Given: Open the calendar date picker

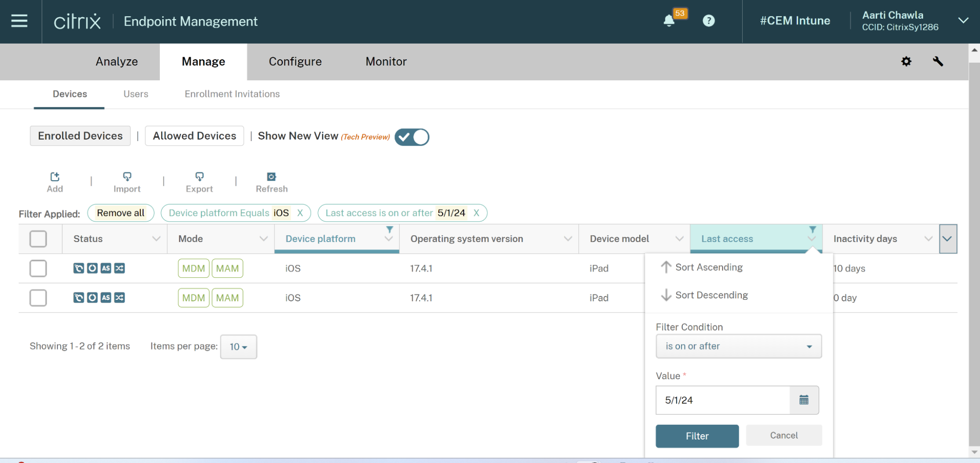Looking at the screenshot, I should point(804,400).
